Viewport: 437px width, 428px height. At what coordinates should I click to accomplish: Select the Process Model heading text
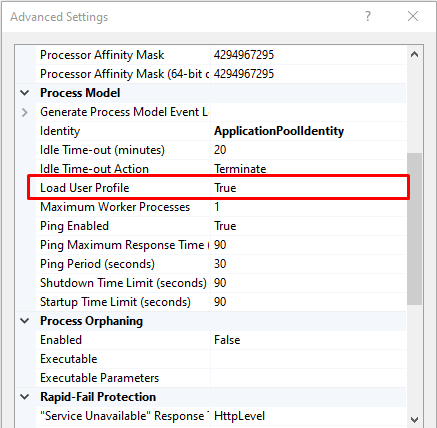point(80,93)
